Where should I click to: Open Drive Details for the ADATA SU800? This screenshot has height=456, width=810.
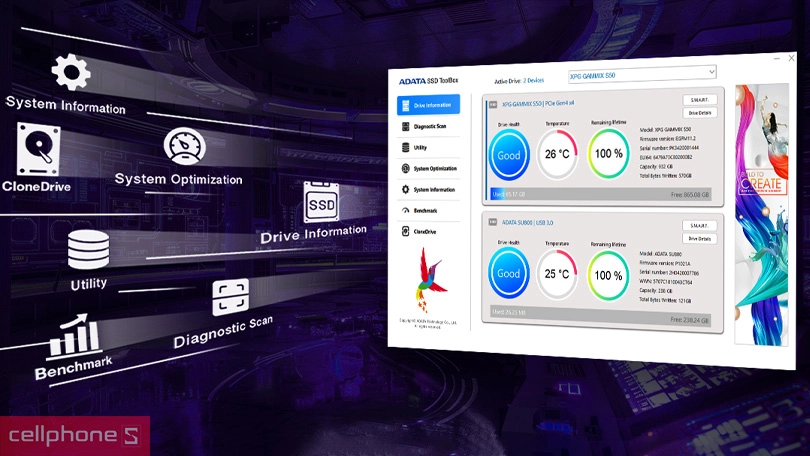point(699,239)
